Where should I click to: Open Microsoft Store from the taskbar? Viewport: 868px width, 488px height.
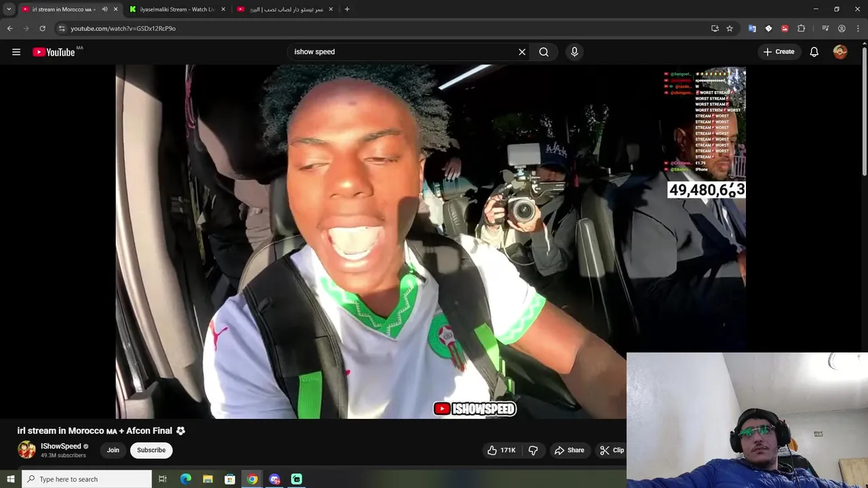coord(230,479)
